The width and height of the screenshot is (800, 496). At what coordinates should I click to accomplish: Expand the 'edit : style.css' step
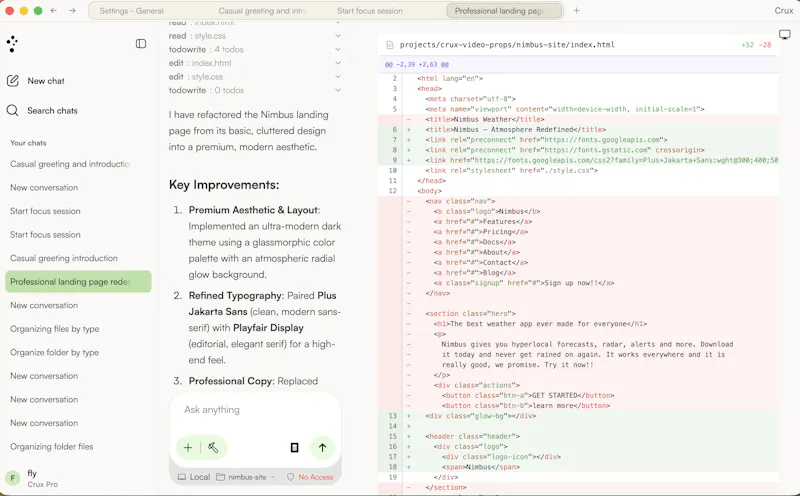(x=254, y=77)
